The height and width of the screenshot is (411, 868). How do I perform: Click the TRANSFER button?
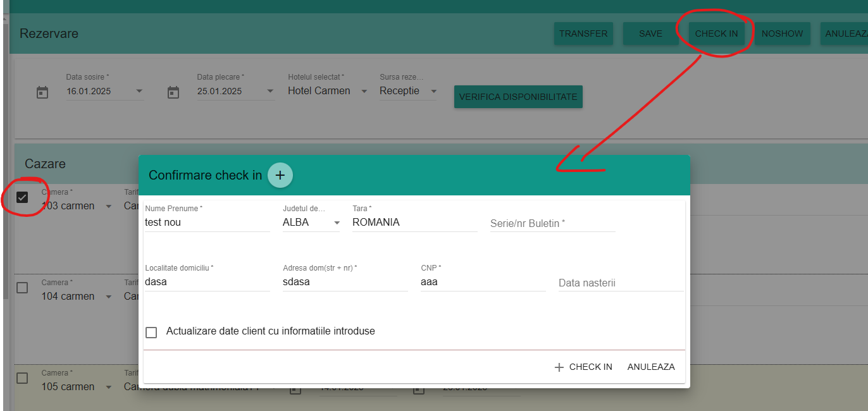pyautogui.click(x=583, y=34)
